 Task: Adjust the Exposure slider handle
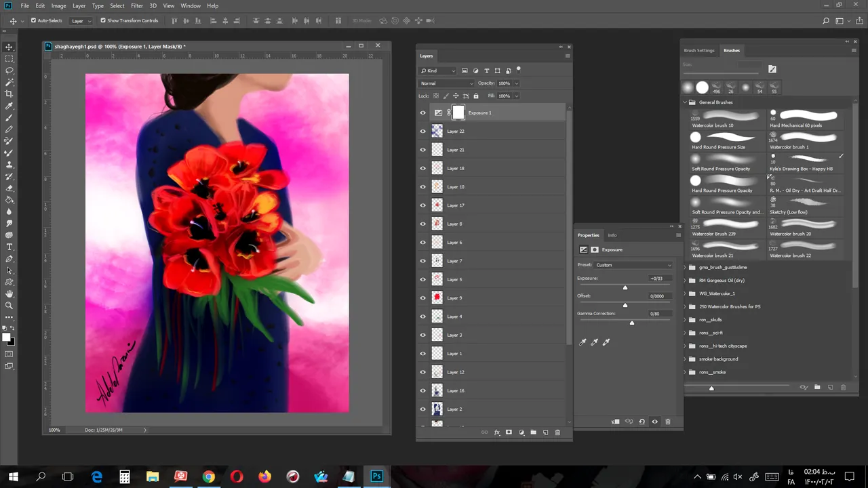(x=625, y=287)
